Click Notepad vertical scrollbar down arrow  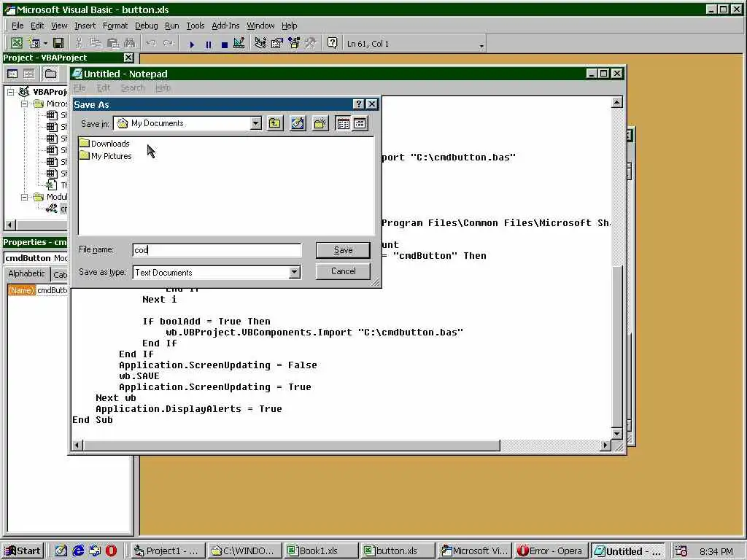click(617, 434)
